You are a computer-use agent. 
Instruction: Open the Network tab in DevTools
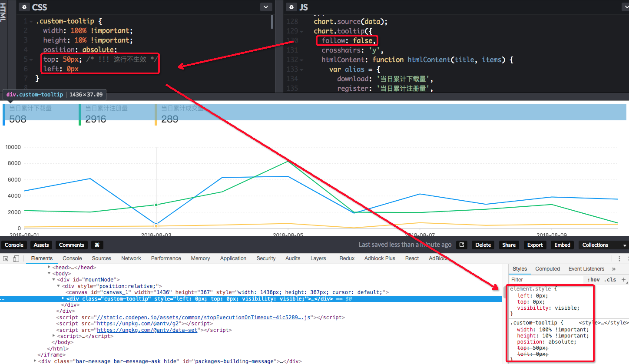[131, 258]
